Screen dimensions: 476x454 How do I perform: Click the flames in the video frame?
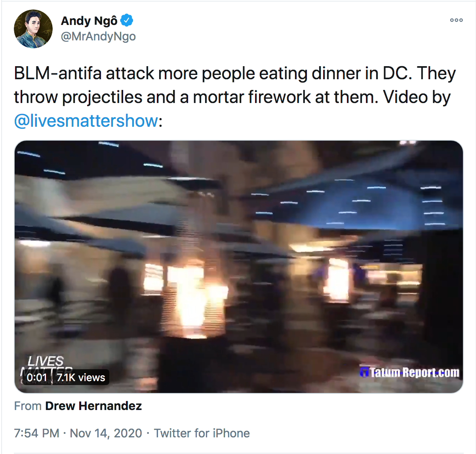pyautogui.click(x=191, y=301)
